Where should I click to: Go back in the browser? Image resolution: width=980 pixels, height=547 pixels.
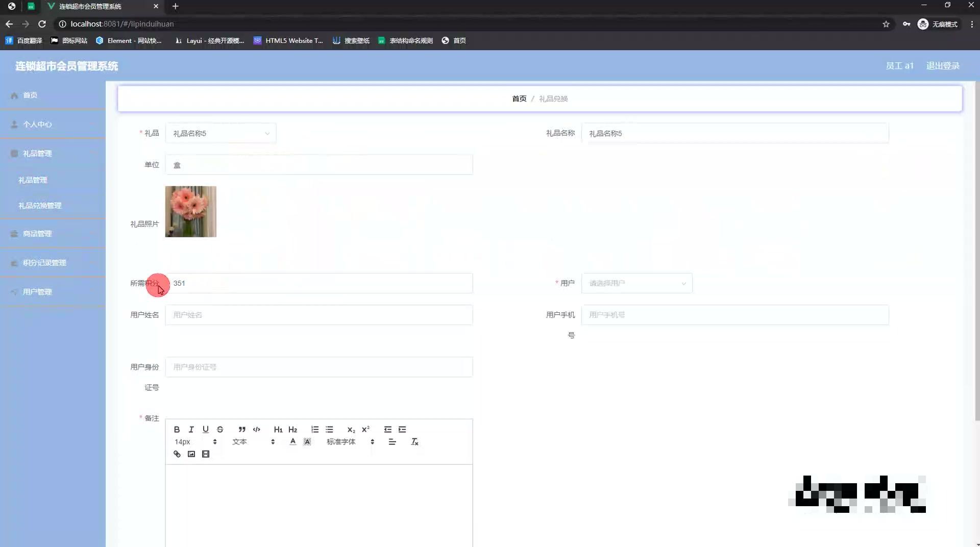click(x=9, y=24)
